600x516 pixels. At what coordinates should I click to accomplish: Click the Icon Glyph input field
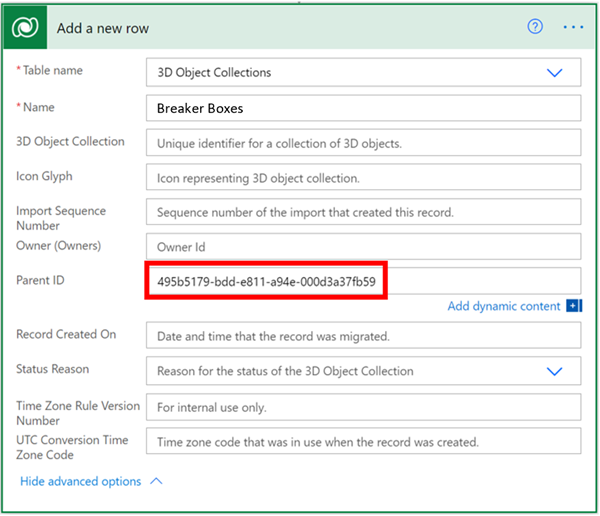pyautogui.click(x=363, y=177)
